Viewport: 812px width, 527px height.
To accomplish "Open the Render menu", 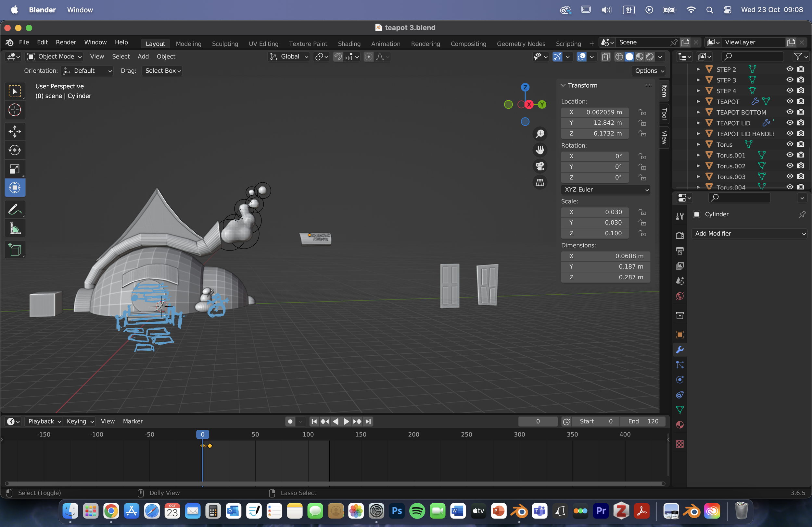I will click(x=66, y=42).
